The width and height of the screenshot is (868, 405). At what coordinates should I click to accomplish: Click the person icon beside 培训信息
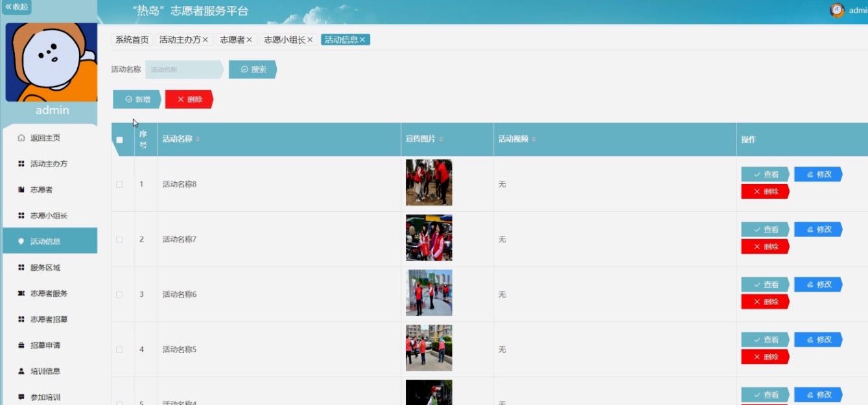point(21,371)
